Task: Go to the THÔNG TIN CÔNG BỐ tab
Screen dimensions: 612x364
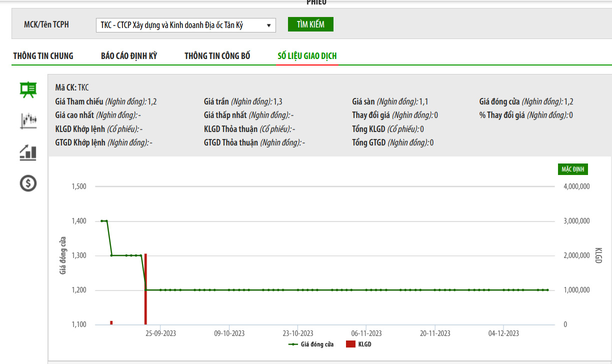Action: [217, 56]
